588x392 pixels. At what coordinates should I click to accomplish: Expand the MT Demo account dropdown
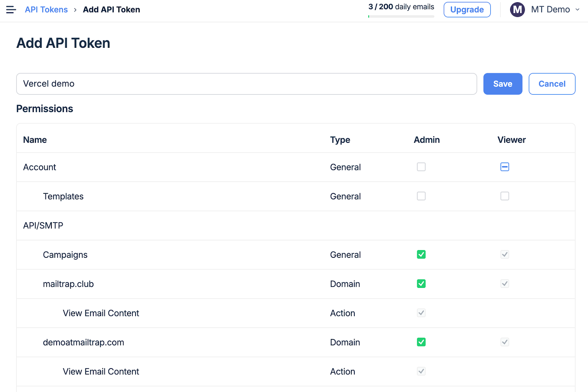pyautogui.click(x=577, y=10)
